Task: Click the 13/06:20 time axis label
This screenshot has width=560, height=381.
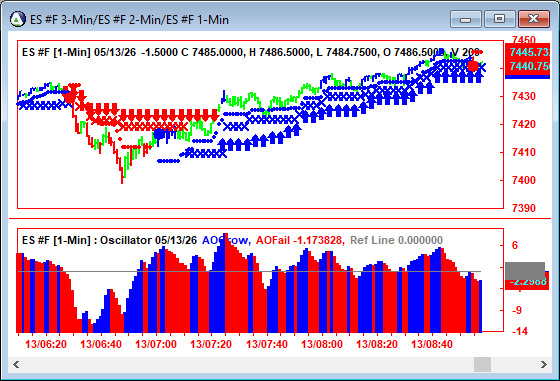Action: (x=46, y=345)
